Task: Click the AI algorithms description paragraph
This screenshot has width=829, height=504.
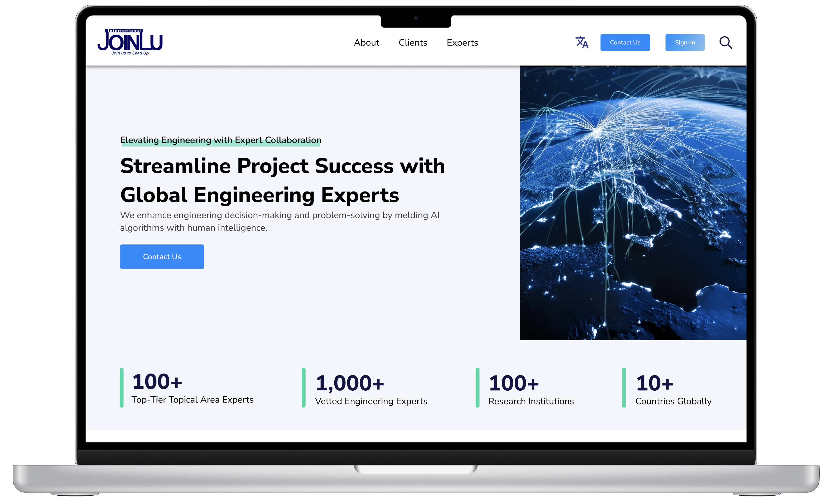Action: (x=279, y=221)
